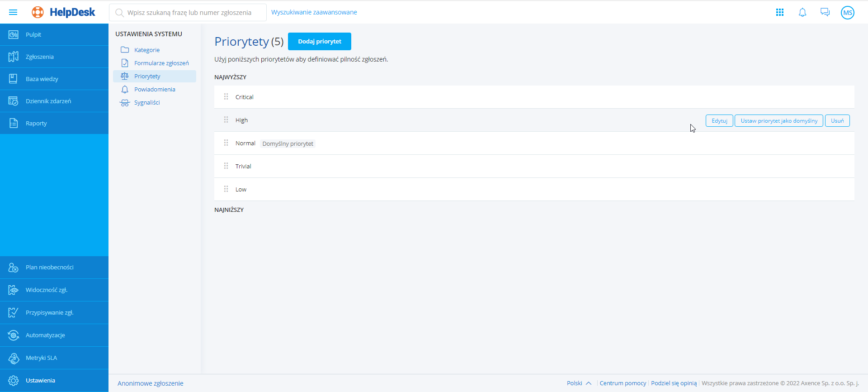The width and height of the screenshot is (868, 392).
Task: Open Wyszukiwanie zaawansowane link
Action: pyautogui.click(x=314, y=12)
